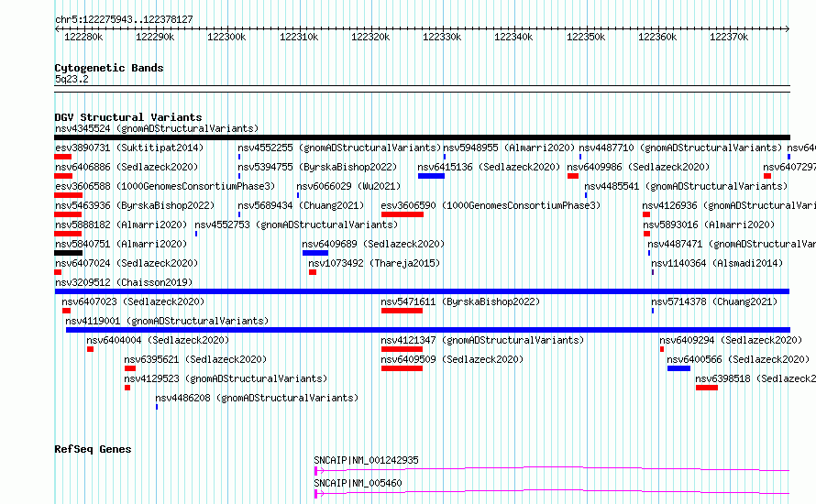Click the DGV Structural Variants track title
816x504 pixels.
point(128,117)
